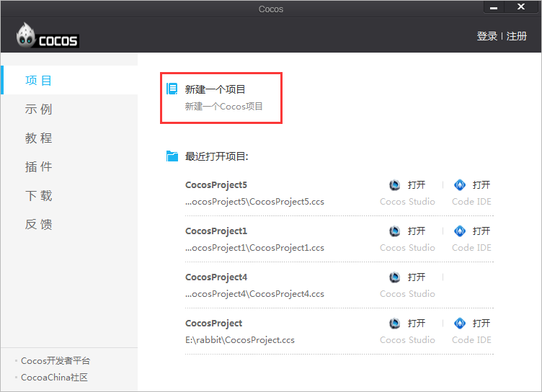Image resolution: width=542 pixels, height=392 pixels.
Task: Click Cocos Studio icon for E:\rabbit CocosProject
Action: (394, 324)
